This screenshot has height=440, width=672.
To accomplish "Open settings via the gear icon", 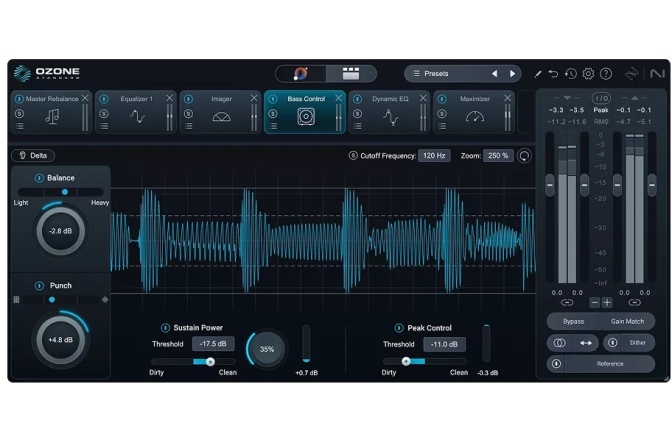I will point(588,74).
